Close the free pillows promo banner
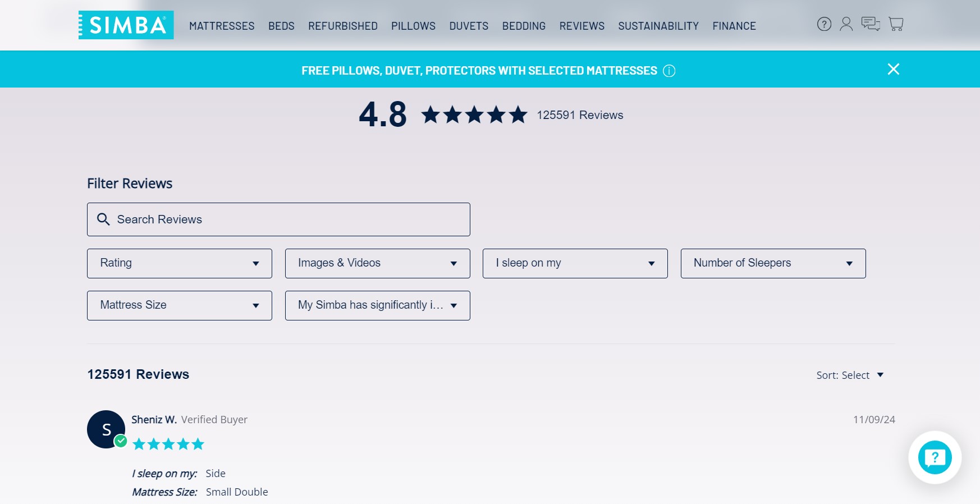Viewport: 980px width, 504px height. [x=893, y=69]
